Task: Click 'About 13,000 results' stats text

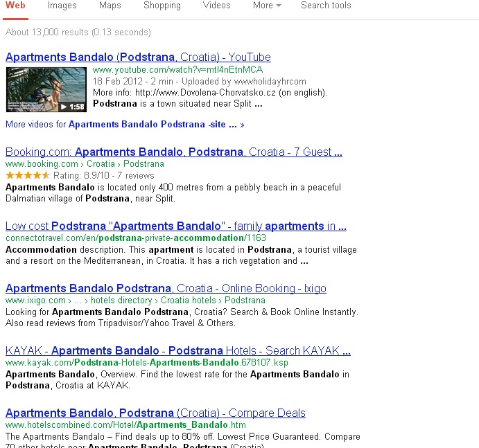Action: (x=78, y=32)
